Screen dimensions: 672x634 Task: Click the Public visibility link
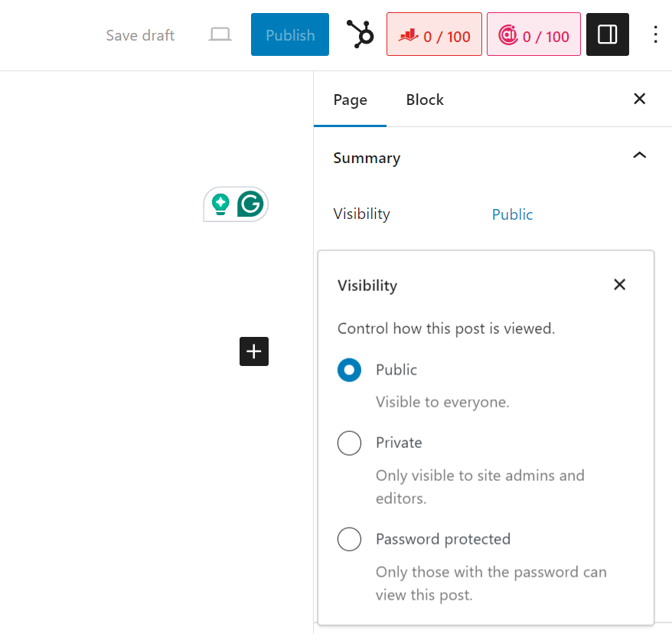512,214
